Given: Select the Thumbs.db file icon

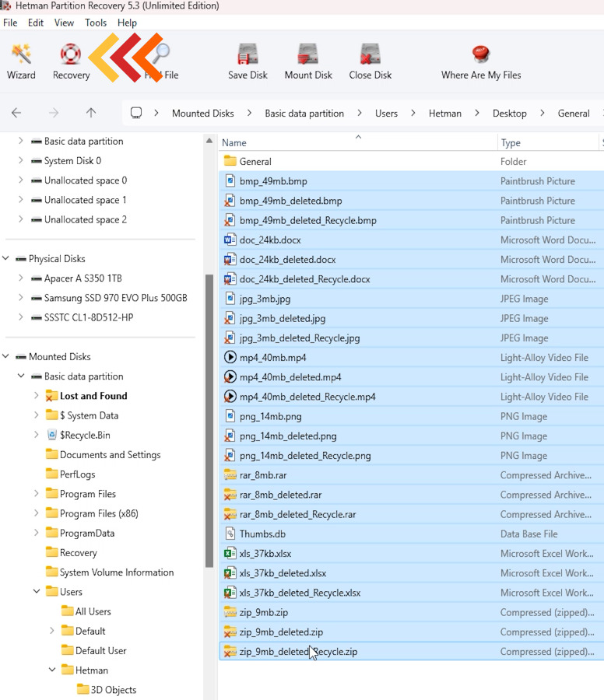Looking at the screenshot, I should pyautogui.click(x=230, y=534).
